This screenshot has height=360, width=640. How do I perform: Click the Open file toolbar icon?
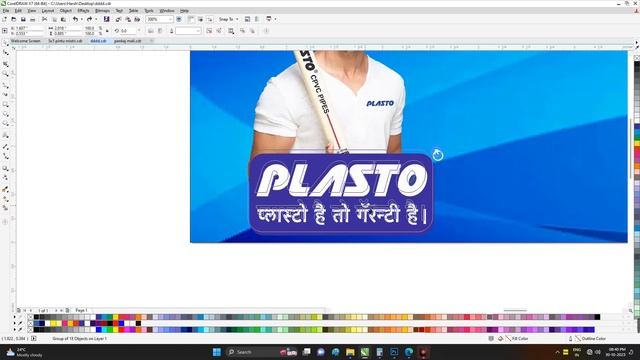coord(14,19)
